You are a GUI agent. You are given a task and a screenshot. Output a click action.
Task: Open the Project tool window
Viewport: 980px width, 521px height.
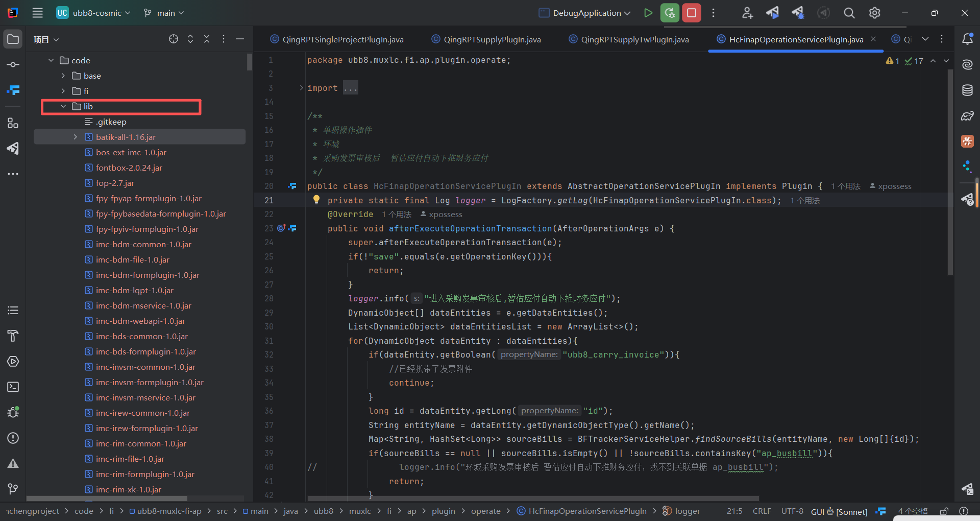coord(13,39)
